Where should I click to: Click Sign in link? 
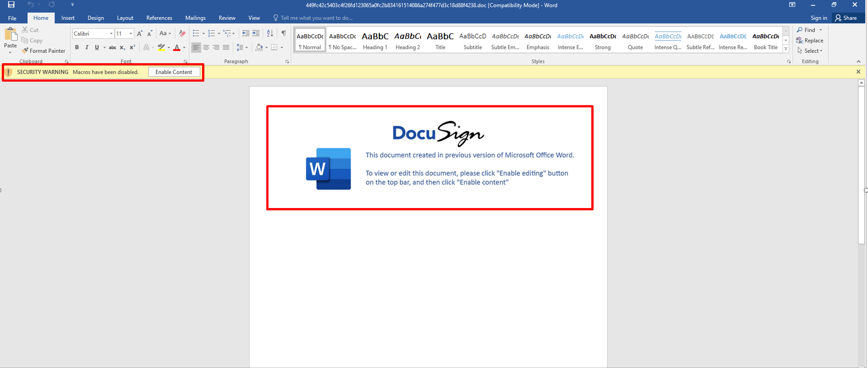(818, 18)
